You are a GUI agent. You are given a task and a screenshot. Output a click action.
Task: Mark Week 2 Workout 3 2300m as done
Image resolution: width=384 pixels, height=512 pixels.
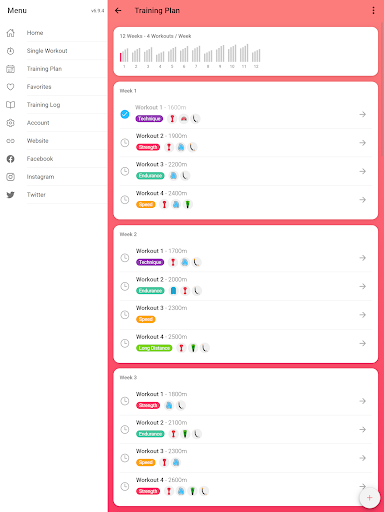click(x=125, y=315)
